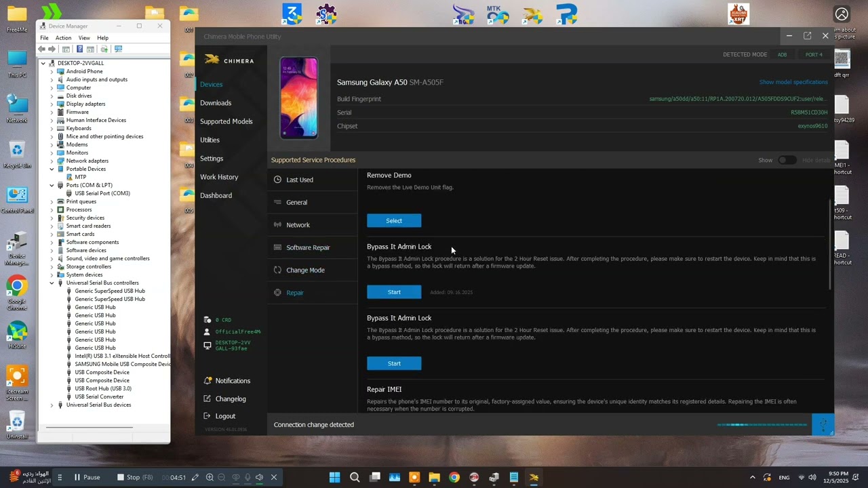The image size is (868, 488).
Task: Open the Device Manager View menu
Action: pos(84,38)
